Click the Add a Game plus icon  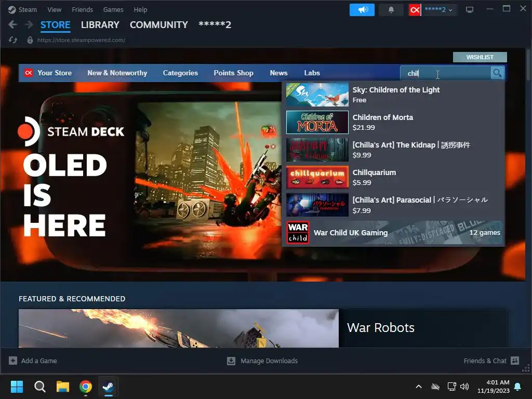point(13,361)
